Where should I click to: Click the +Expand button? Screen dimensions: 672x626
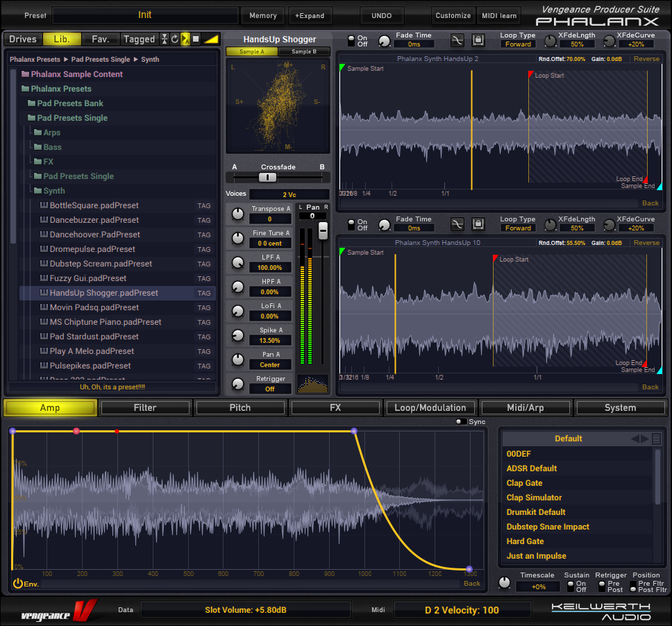tap(310, 15)
